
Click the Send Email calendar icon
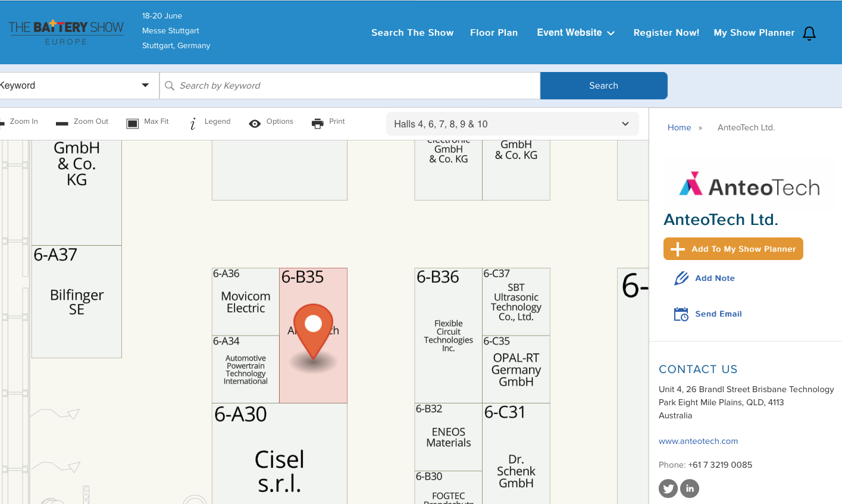coord(681,314)
